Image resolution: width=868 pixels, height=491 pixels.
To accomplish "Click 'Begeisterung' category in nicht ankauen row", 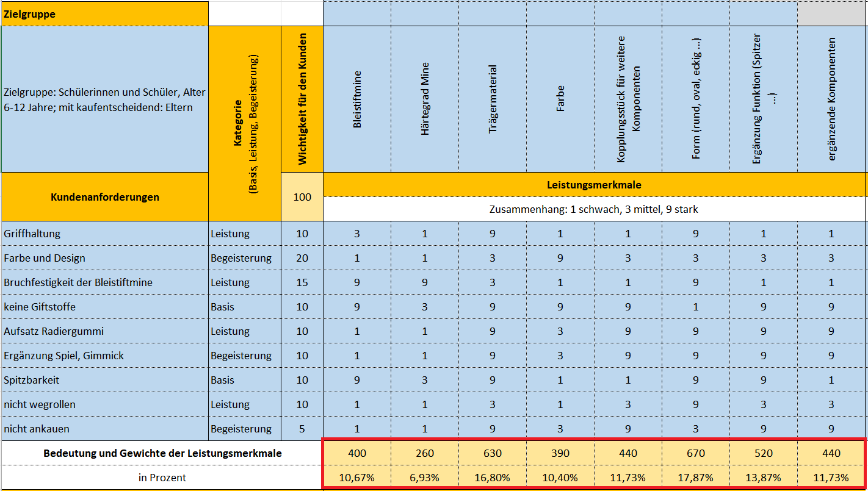I will [245, 429].
